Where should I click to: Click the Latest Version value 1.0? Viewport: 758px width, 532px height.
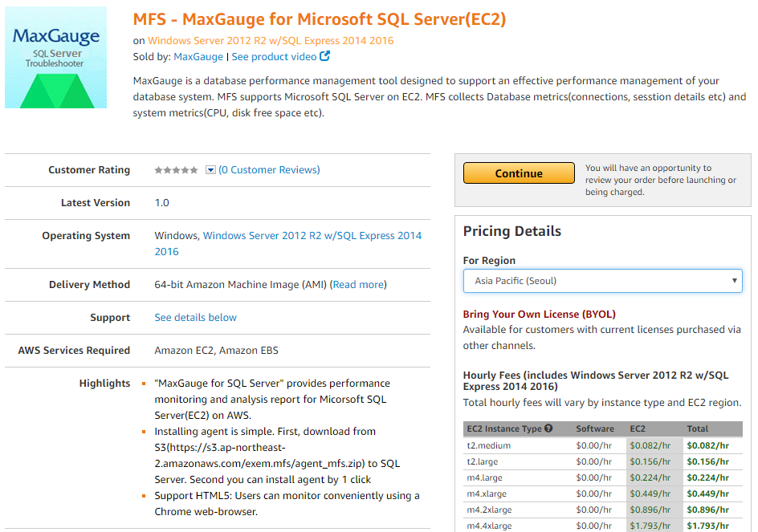point(162,202)
